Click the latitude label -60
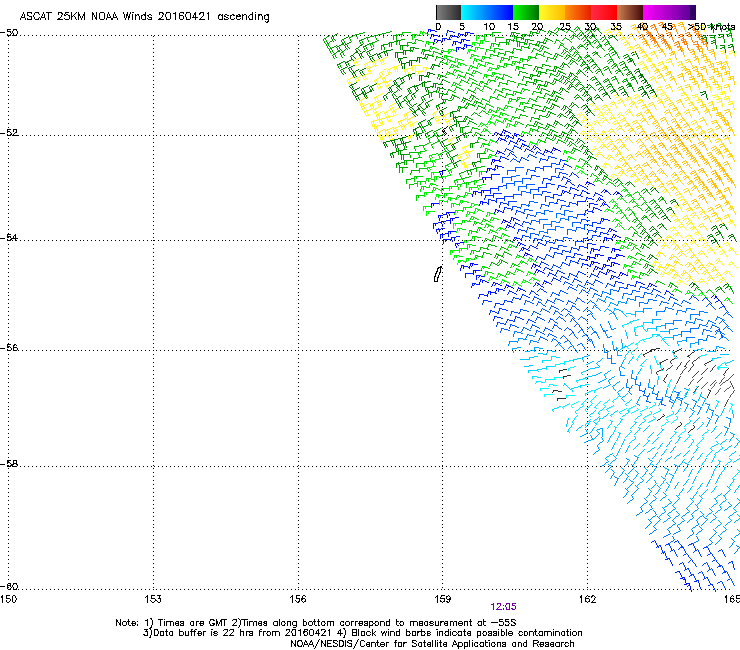Image resolution: width=740 pixels, height=650 pixels. click(x=9, y=586)
